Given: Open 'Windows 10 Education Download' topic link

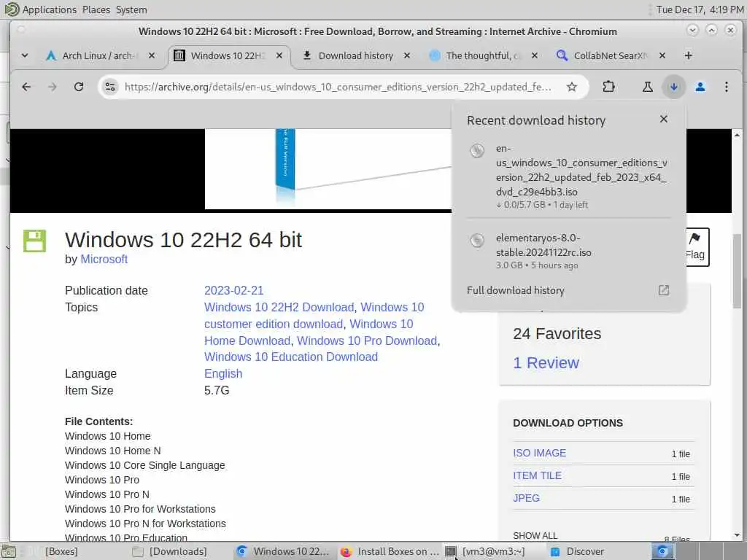Looking at the screenshot, I should (291, 357).
